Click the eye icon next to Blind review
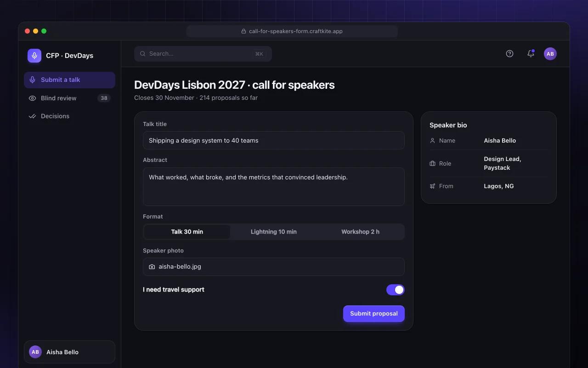588x368 pixels. pyautogui.click(x=32, y=98)
